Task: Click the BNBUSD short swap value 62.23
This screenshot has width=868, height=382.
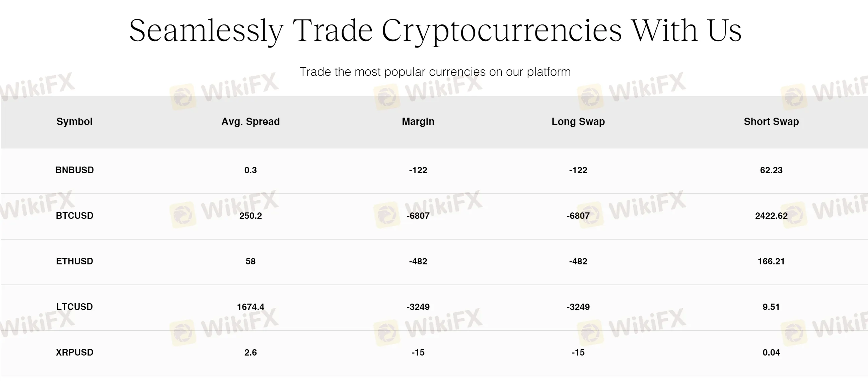Action: (x=771, y=170)
